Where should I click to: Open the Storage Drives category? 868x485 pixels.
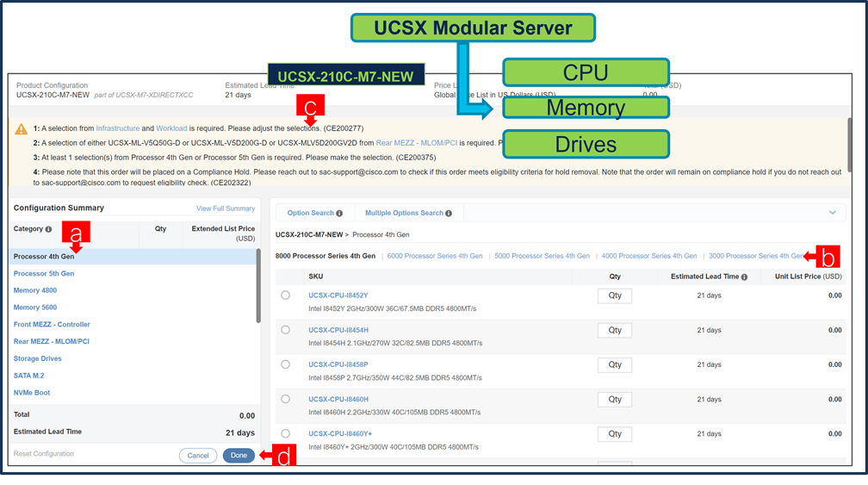37,358
